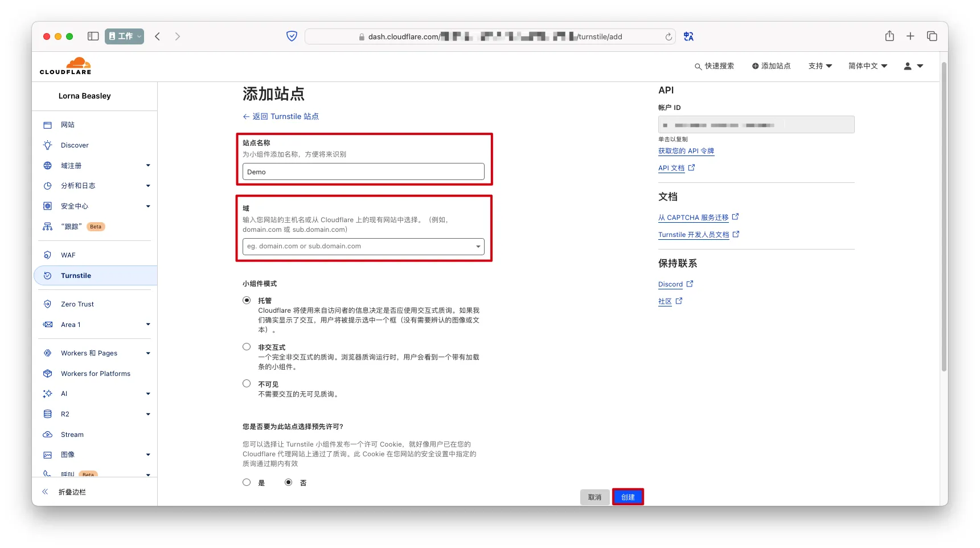Click the 图像 picture icon

[48, 455]
